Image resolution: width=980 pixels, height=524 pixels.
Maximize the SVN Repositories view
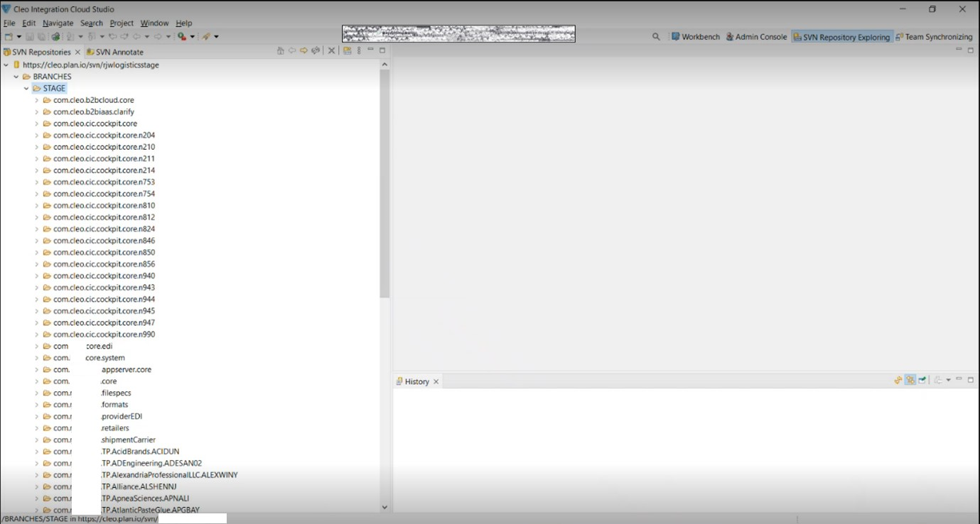click(382, 50)
